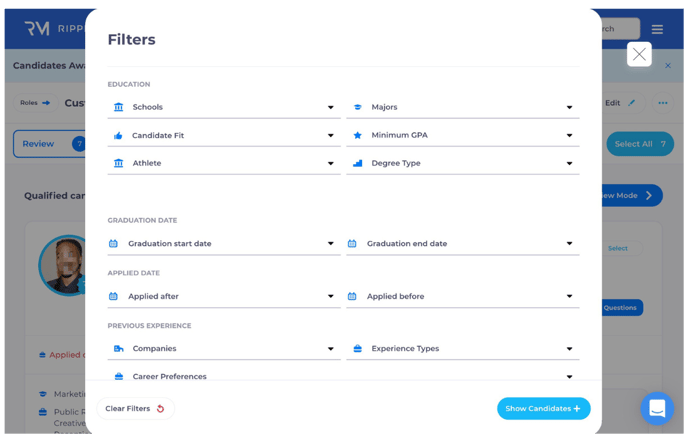Open the Graduation end date dropdown
This screenshot has width=688, height=437.
click(569, 243)
